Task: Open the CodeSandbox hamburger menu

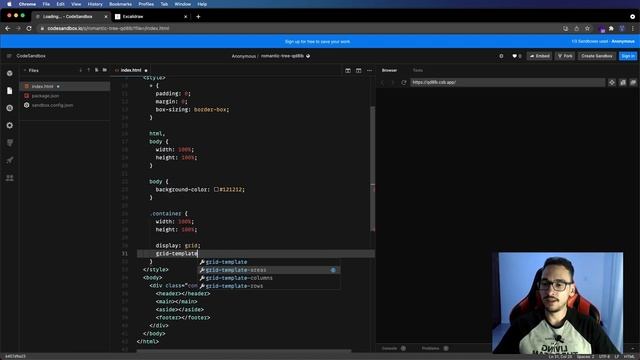Action: coord(9,56)
